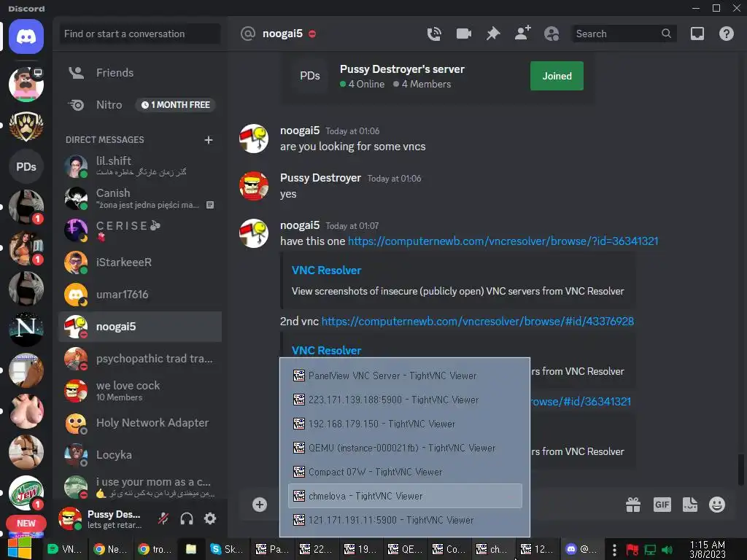Open File Explorer taskbar icon
747x560 pixels.
[x=190, y=549]
